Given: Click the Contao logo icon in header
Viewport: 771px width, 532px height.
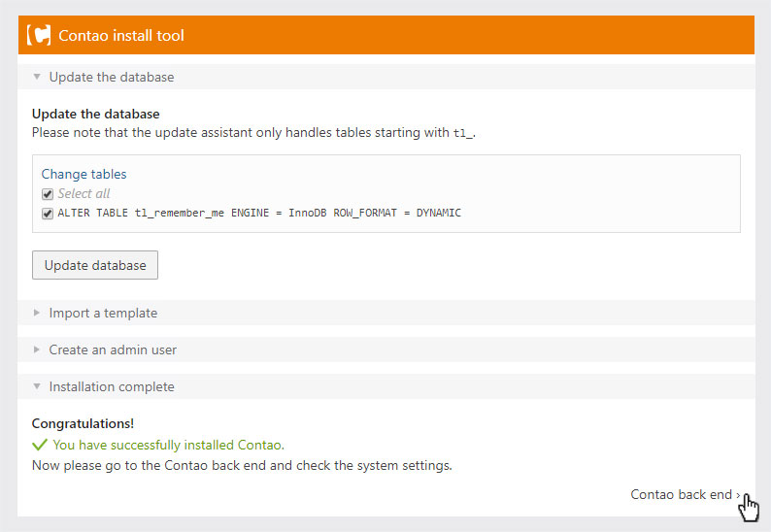Looking at the screenshot, I should [x=39, y=35].
